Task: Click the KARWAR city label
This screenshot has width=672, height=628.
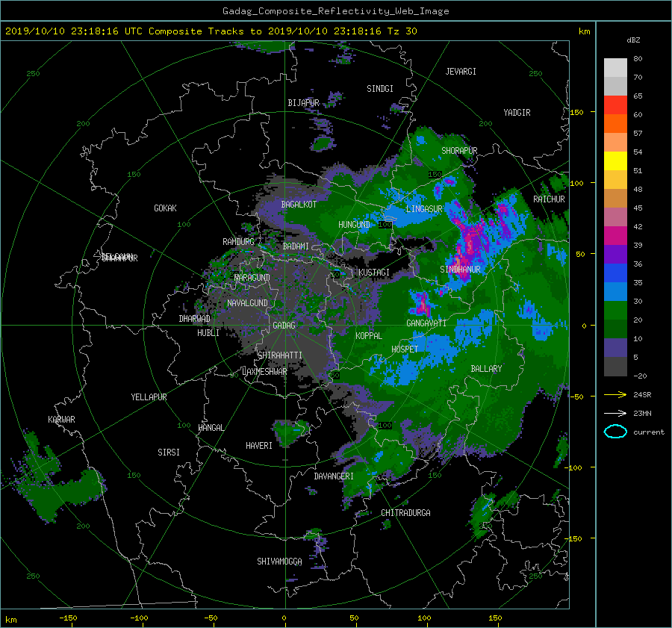Action: point(61,420)
